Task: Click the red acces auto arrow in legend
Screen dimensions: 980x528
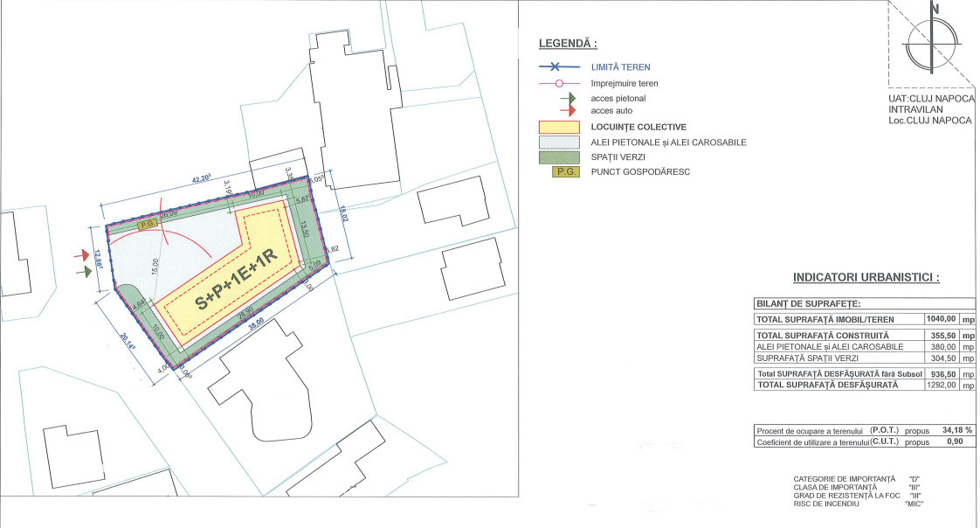Action: 567,111
